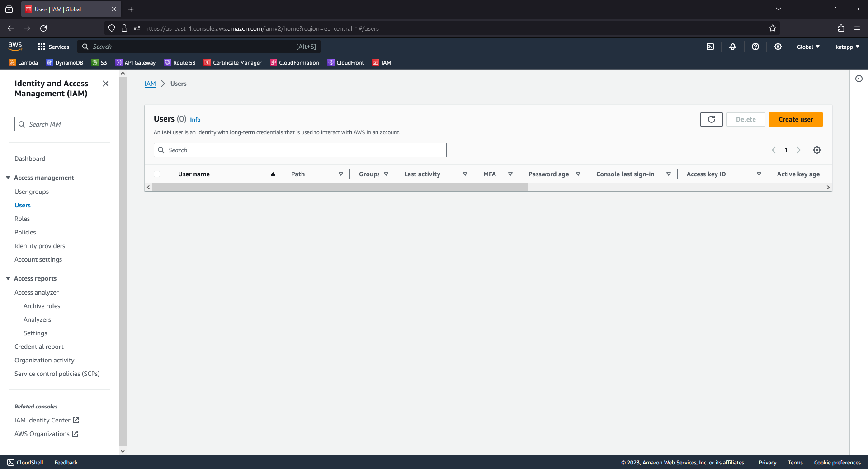868x469 pixels.
Task: Open Roles in sidebar
Action: (22, 219)
